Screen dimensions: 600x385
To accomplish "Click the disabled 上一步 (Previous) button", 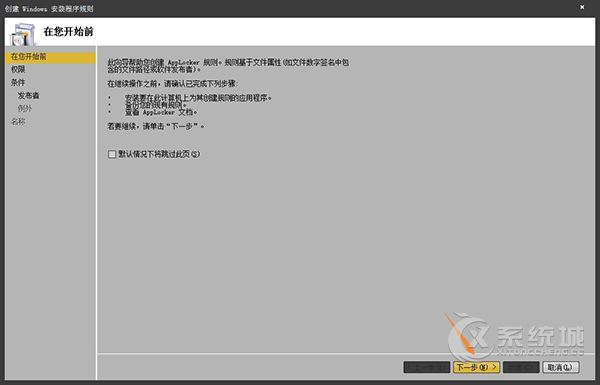I will (x=427, y=367).
